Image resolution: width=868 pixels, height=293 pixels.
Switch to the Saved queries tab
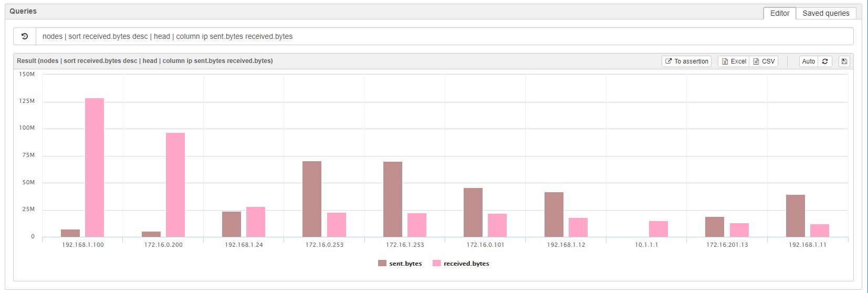click(x=826, y=13)
